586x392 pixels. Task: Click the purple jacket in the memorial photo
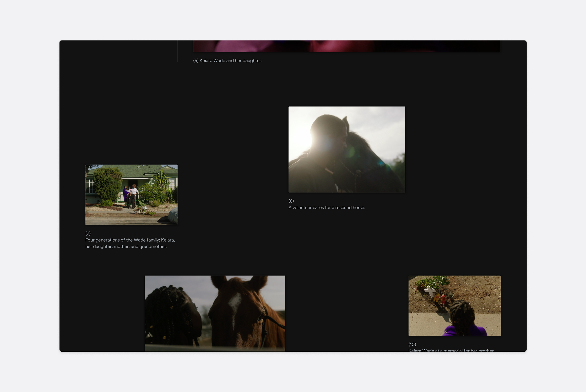point(465,330)
